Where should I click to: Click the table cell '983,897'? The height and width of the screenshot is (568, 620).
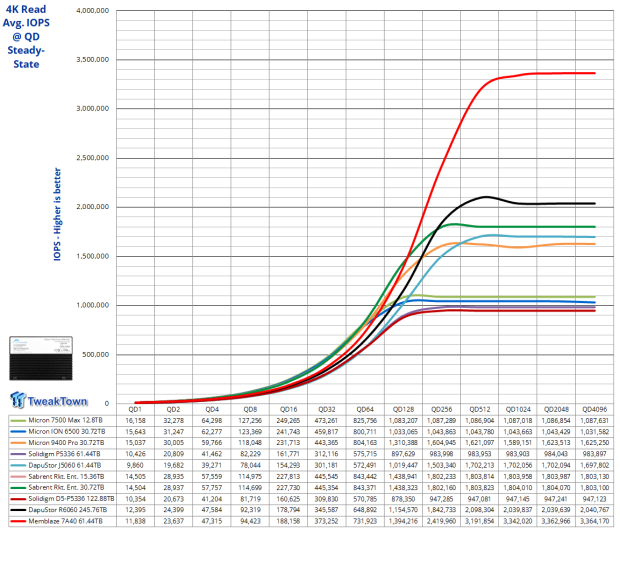[594, 454]
